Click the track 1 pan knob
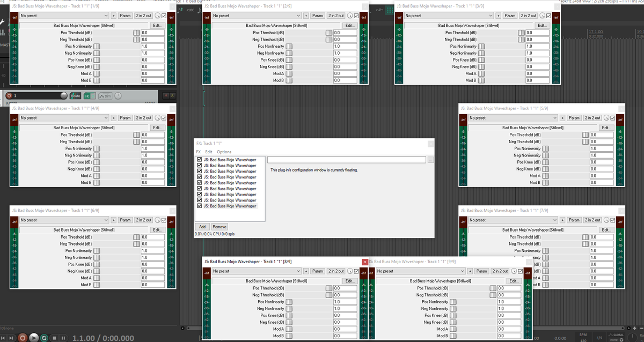Screen dimensions: 644x342 point(118,95)
